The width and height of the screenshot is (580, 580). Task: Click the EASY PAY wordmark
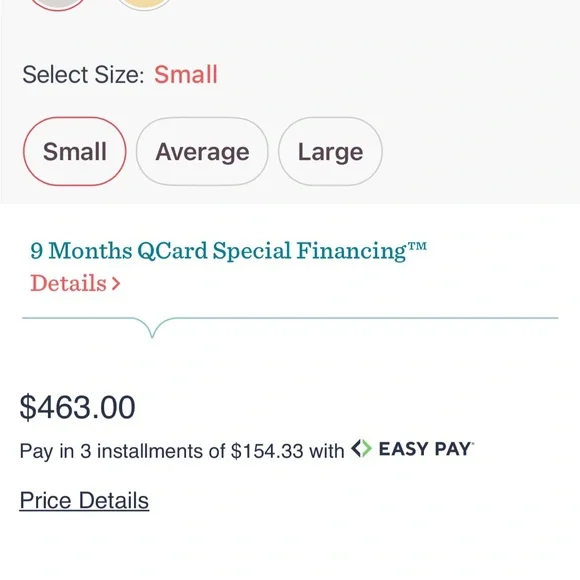pyautogui.click(x=426, y=449)
